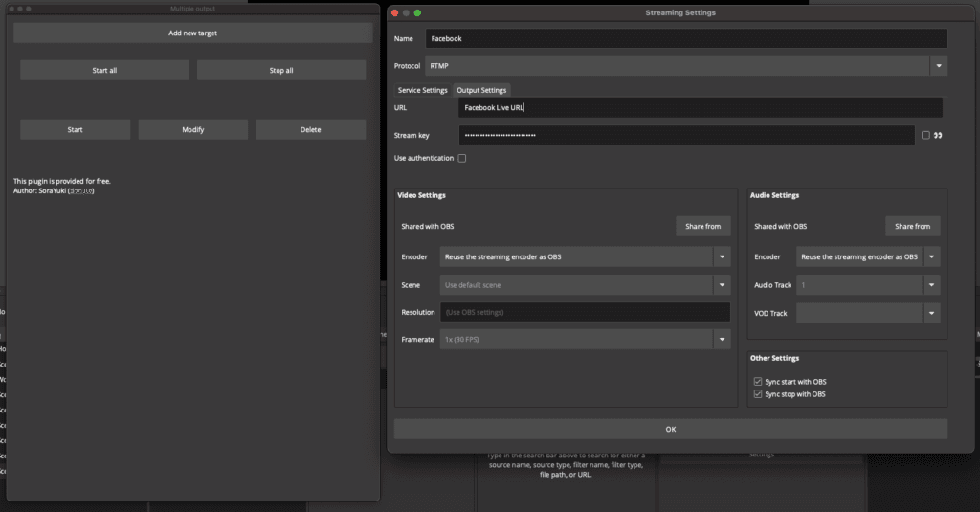The image size is (980, 512).
Task: Toggle the show stream key checkbox
Action: coord(925,135)
